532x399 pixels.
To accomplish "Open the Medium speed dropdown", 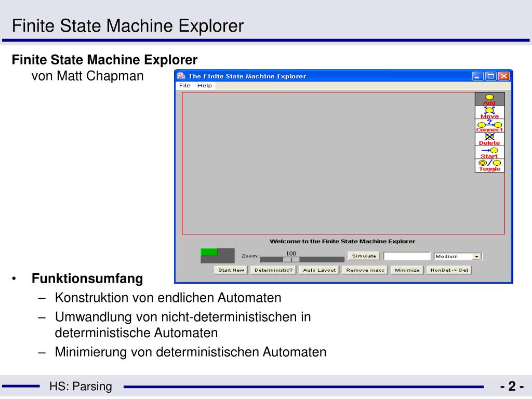I will pyautogui.click(x=458, y=257).
